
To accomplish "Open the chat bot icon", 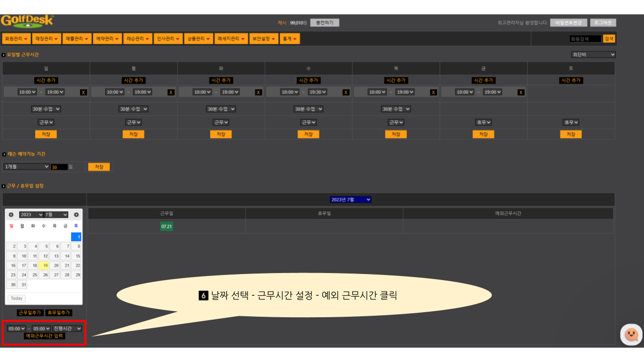I will coord(631,334).
